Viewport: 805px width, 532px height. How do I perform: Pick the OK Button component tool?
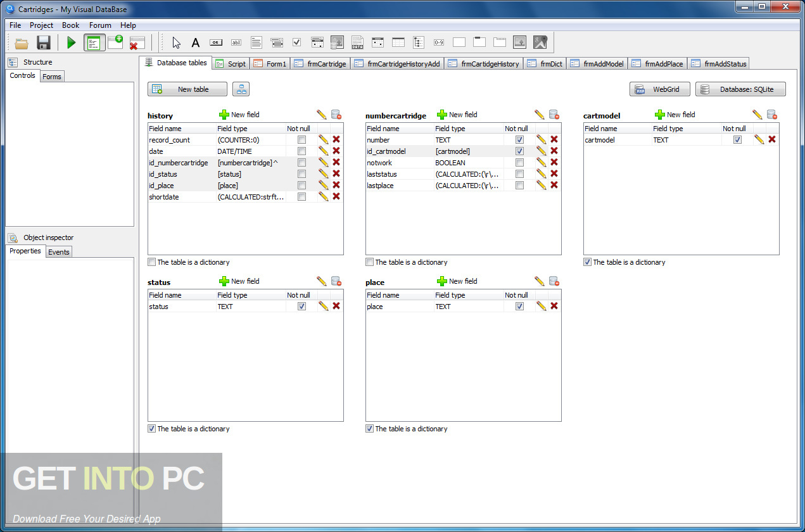pos(216,42)
